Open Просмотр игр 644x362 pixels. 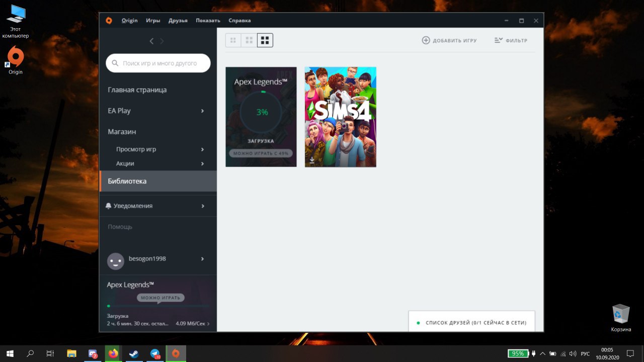(136, 149)
